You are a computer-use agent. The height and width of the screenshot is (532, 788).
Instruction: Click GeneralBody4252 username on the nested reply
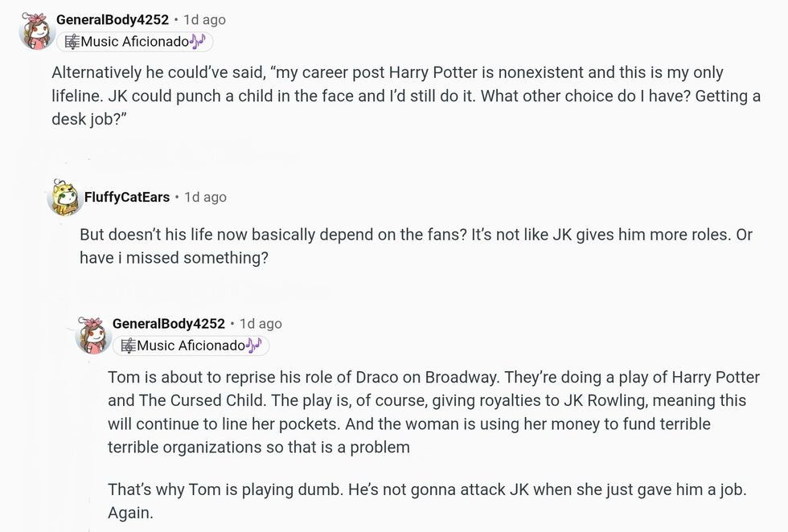click(168, 323)
